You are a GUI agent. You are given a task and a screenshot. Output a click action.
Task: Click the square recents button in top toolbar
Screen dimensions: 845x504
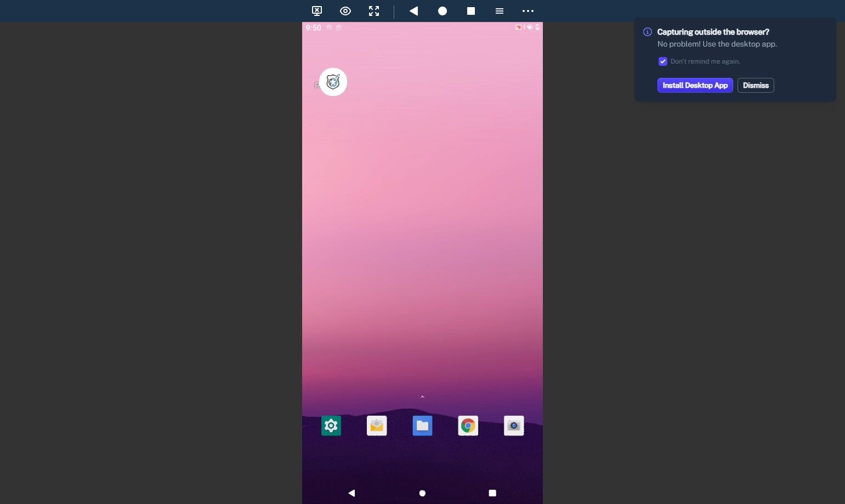(471, 11)
